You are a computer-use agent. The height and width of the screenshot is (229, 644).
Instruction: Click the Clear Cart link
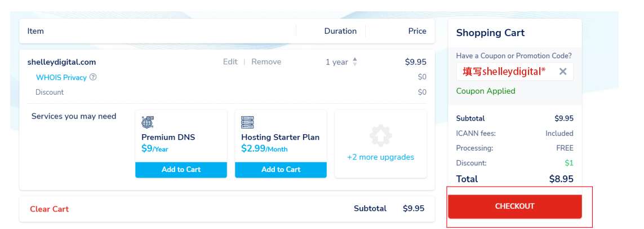(49, 209)
